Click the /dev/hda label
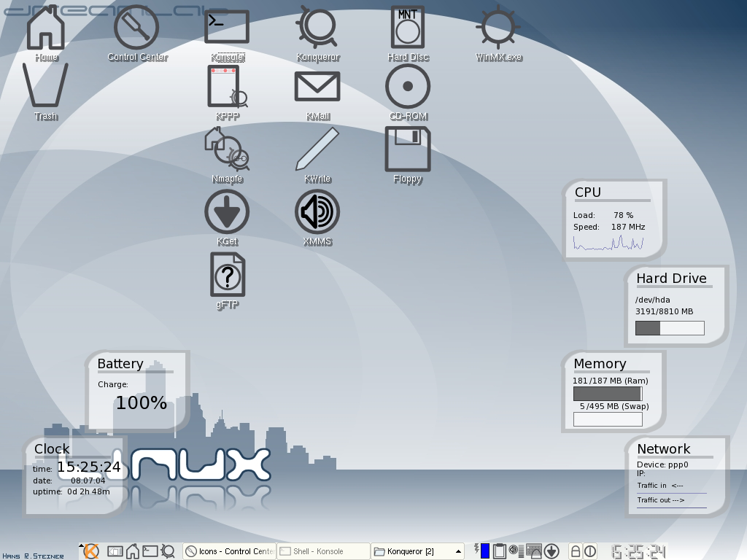 tap(653, 300)
